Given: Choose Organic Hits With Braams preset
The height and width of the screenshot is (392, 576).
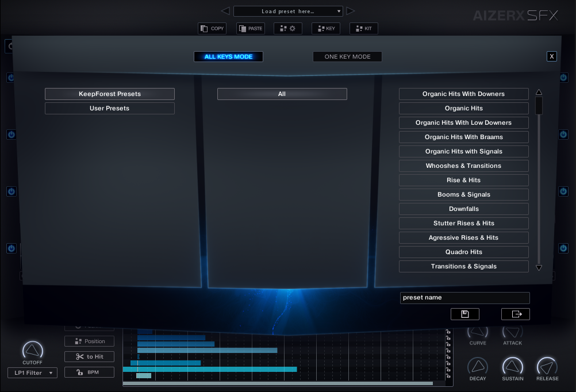Looking at the screenshot, I should coord(463,137).
